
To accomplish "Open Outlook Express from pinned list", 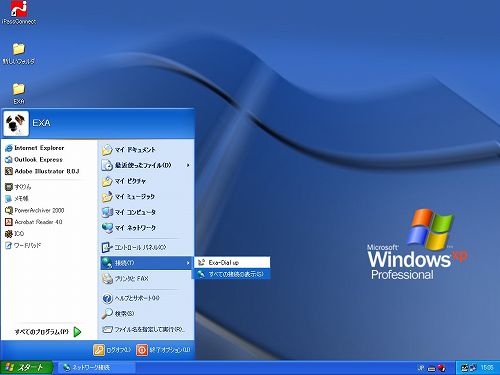I will click(x=34, y=160).
